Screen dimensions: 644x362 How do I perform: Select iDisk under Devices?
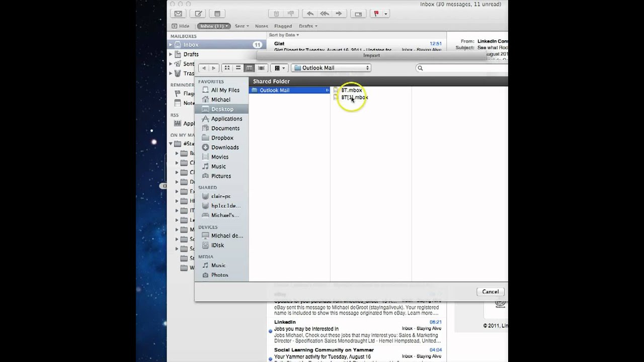217,245
